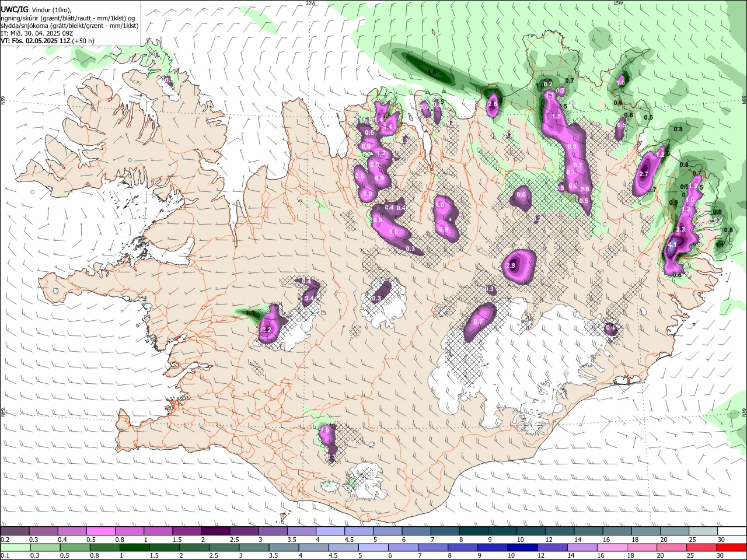
Task: Click the 'VT: Fös. 02.05.2025 11Z (+50 h)' line
Action: pos(48,41)
